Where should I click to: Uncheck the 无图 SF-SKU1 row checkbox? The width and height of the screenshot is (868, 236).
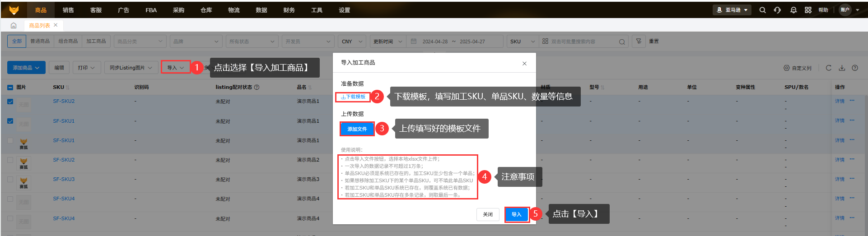click(x=10, y=121)
